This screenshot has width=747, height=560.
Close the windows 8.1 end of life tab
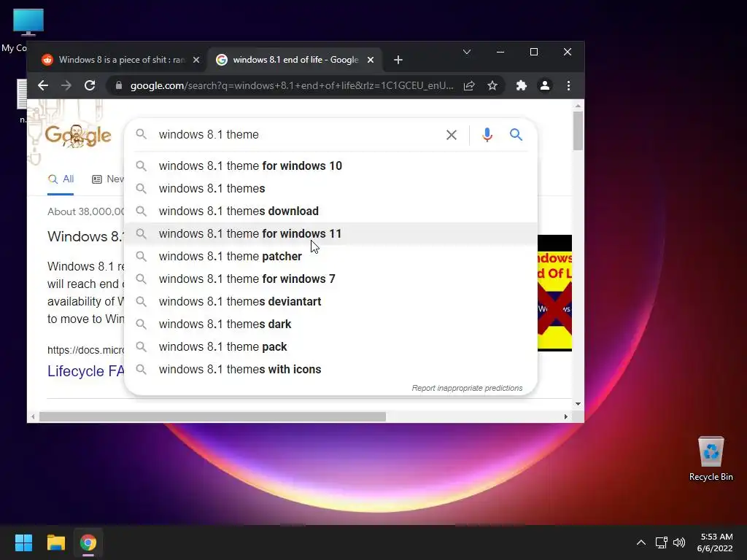pos(370,60)
